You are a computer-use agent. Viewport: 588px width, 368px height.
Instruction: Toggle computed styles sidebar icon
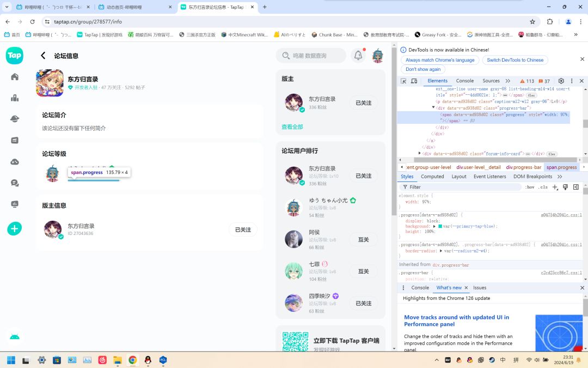pos(575,187)
